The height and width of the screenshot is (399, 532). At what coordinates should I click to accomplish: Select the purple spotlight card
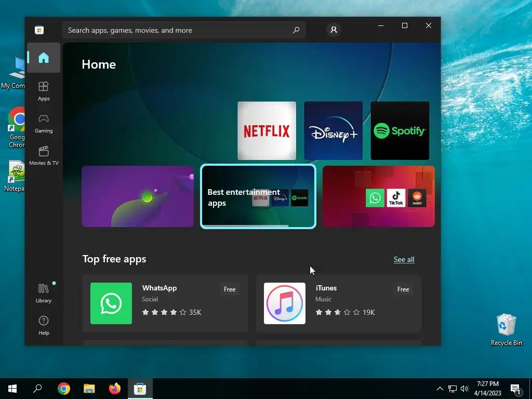point(138,196)
